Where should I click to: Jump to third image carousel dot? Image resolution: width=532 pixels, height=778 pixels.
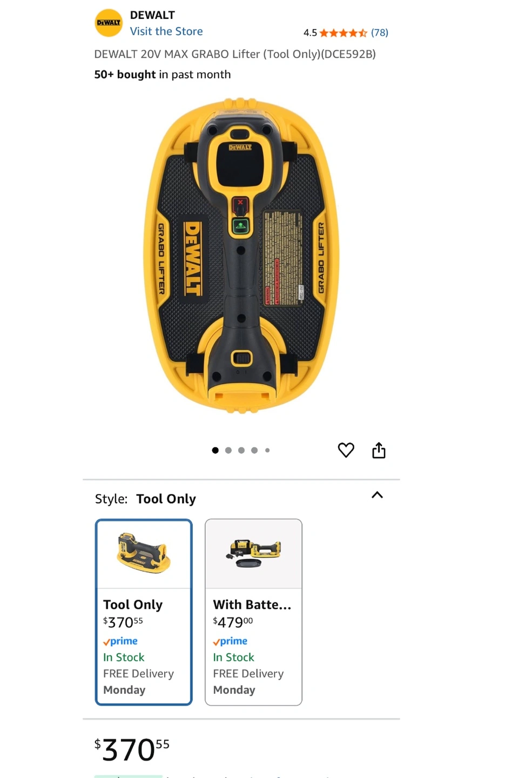click(x=241, y=450)
